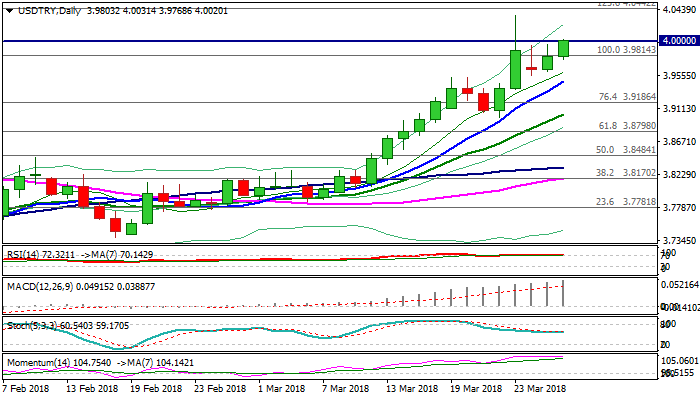The height and width of the screenshot is (400, 700).
Task: Click the 3.77870 price axis label
Action: click(679, 208)
